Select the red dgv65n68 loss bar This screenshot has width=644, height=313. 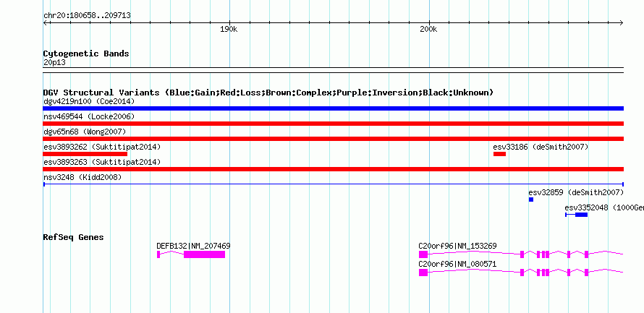(x=333, y=139)
